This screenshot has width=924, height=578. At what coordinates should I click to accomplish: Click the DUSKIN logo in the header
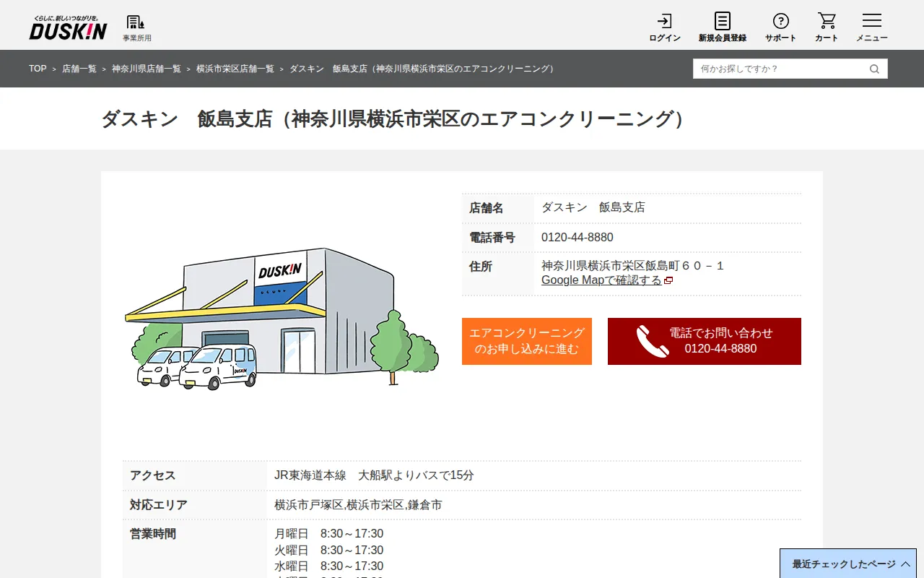click(68, 27)
